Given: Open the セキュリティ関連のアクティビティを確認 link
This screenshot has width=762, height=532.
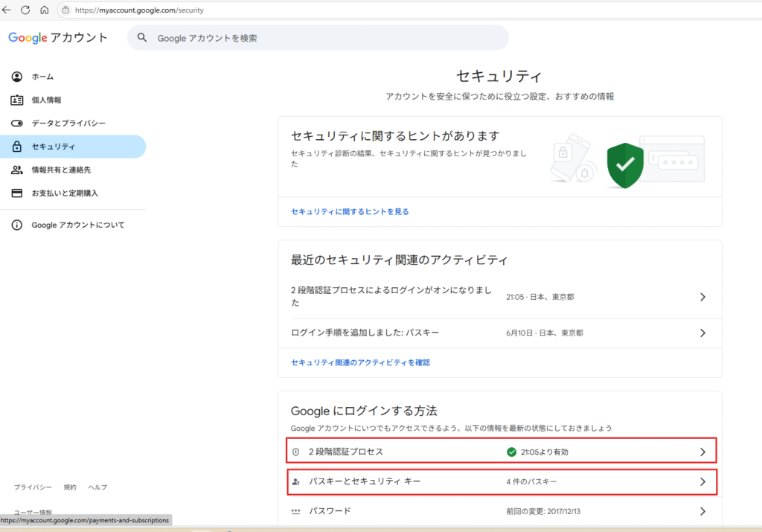Looking at the screenshot, I should [361, 363].
